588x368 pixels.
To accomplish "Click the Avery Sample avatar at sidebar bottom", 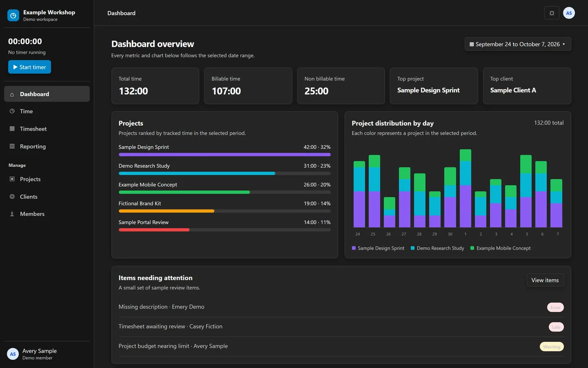I will (x=13, y=354).
